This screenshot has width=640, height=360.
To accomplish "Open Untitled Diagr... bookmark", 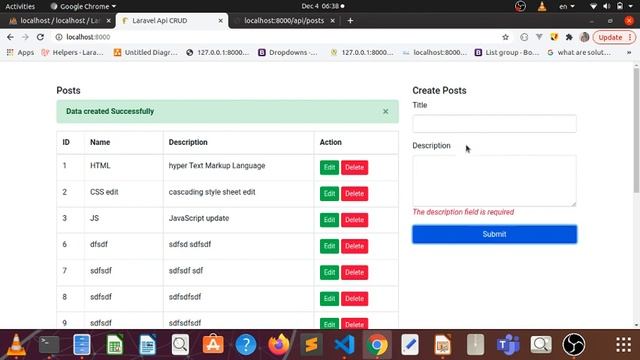I will click(146, 52).
